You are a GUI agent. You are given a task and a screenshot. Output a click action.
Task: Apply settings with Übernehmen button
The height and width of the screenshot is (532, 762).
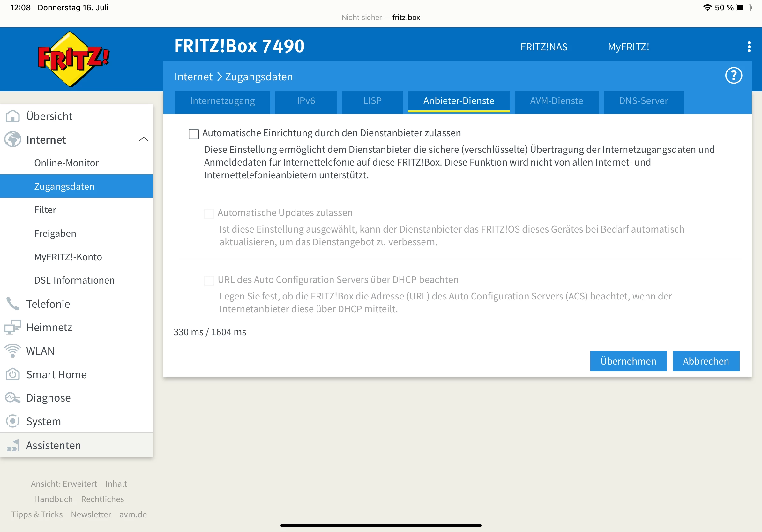(x=628, y=361)
